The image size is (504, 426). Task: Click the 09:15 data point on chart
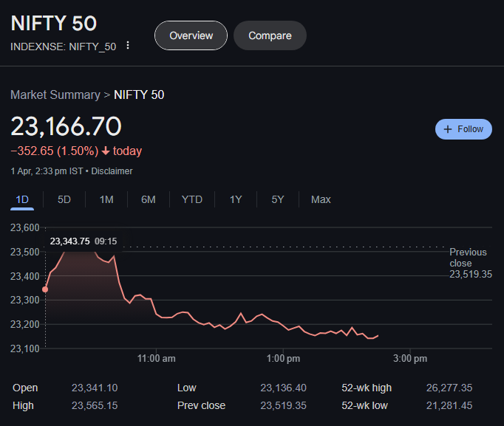45,289
